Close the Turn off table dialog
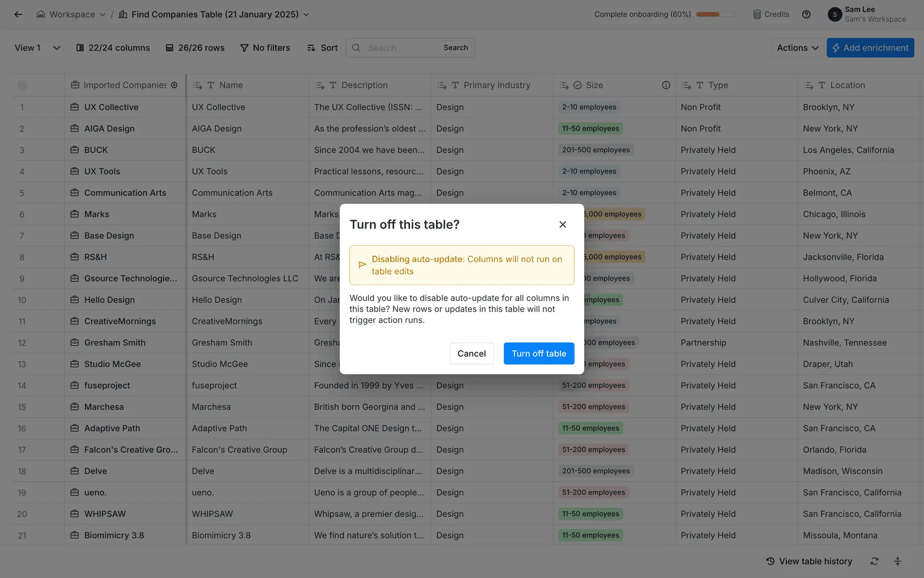The width and height of the screenshot is (924, 578). point(563,224)
